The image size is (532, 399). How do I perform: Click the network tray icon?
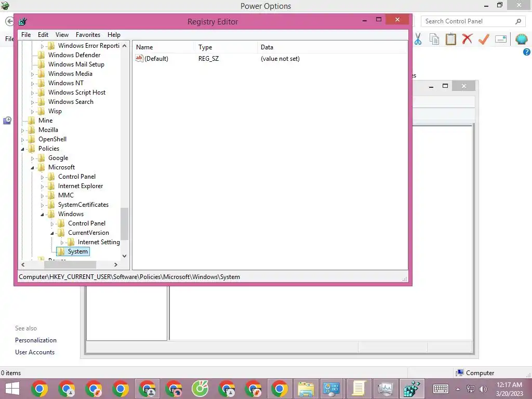tap(471, 389)
